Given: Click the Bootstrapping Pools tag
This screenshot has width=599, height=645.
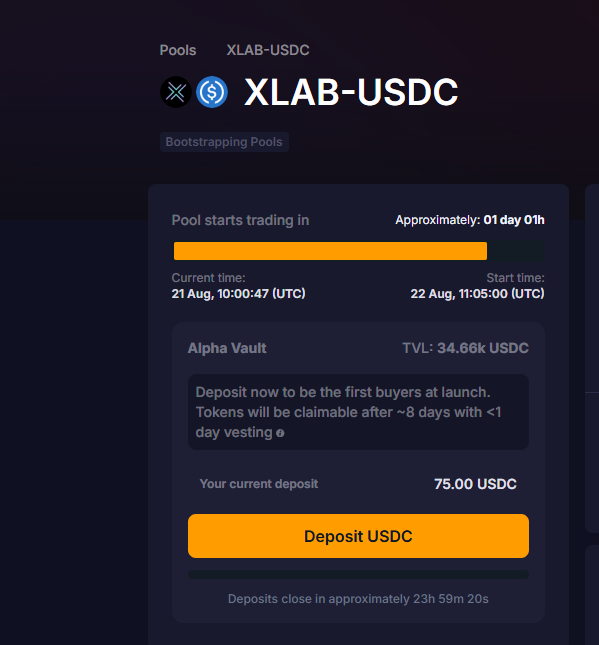Looking at the screenshot, I should [224, 142].
